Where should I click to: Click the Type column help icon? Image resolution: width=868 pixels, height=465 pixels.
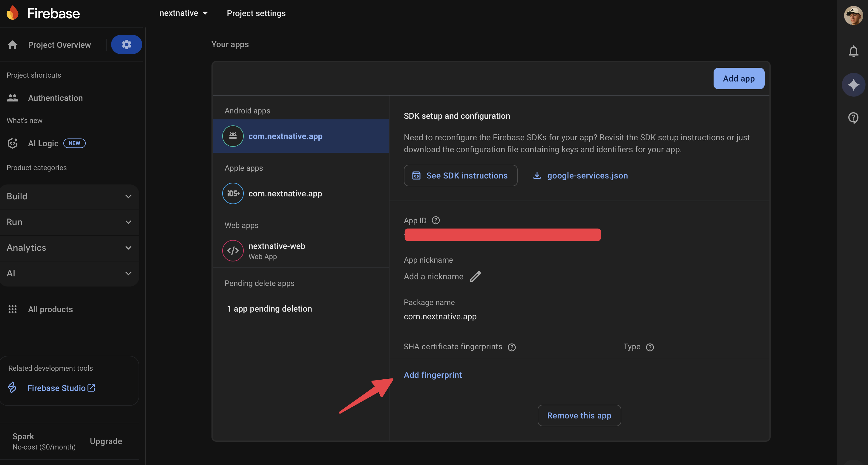click(x=650, y=347)
